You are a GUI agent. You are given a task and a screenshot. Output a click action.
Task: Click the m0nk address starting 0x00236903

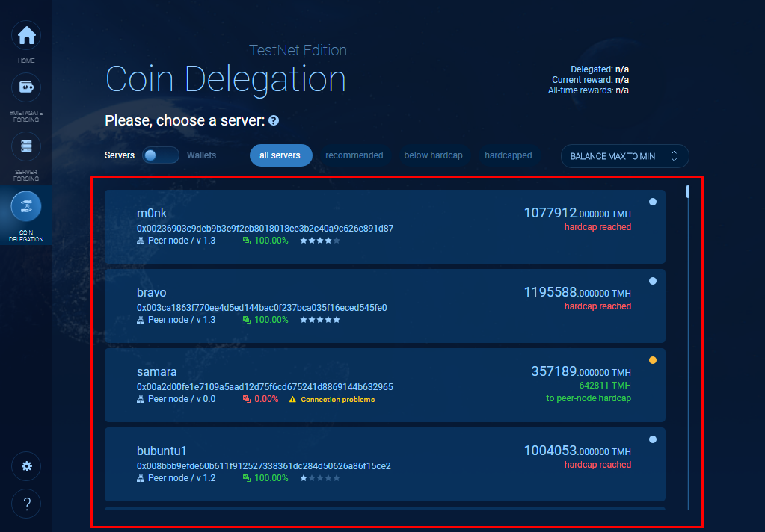265,228
